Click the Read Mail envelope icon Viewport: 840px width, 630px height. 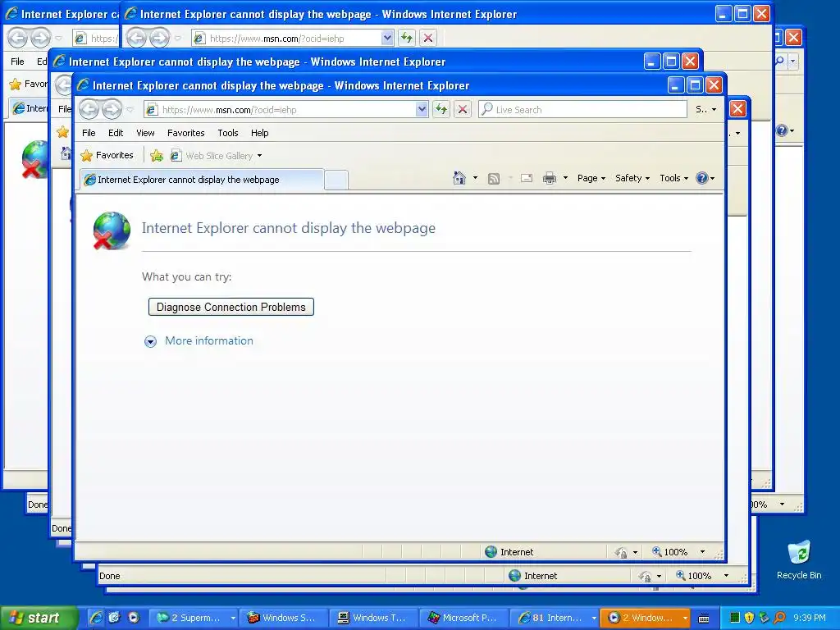point(527,178)
